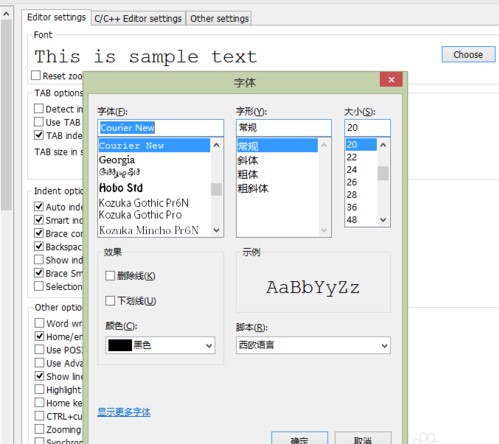
Task: Click the Choose font button
Action: pyautogui.click(x=468, y=54)
